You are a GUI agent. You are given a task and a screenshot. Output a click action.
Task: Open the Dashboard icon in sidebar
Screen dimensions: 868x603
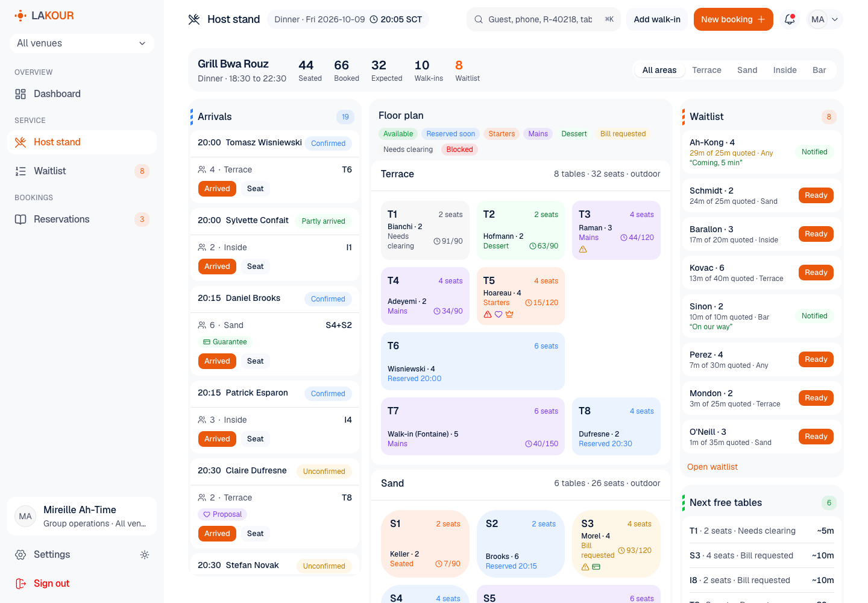(x=20, y=94)
